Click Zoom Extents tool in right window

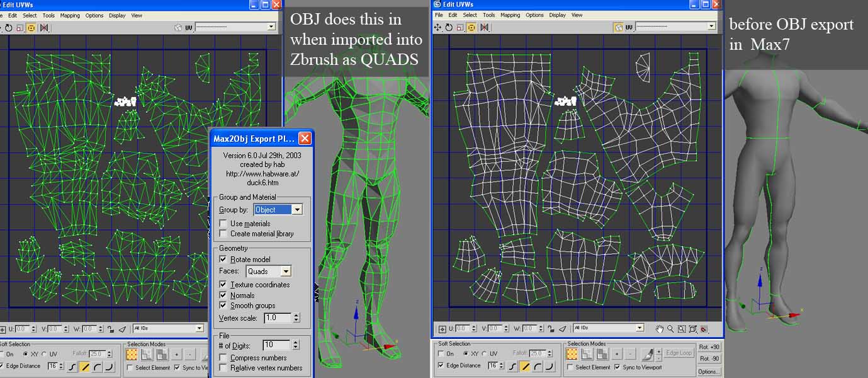coord(692,329)
